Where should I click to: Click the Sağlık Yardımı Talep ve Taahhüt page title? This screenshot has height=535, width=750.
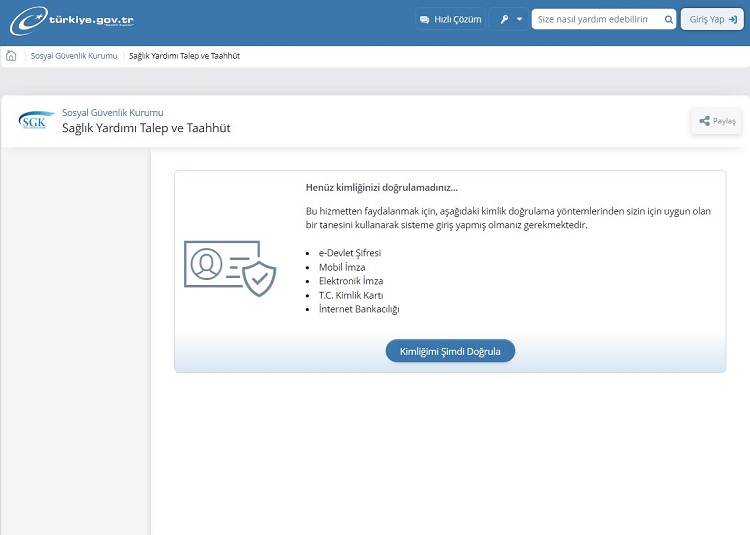click(146, 128)
